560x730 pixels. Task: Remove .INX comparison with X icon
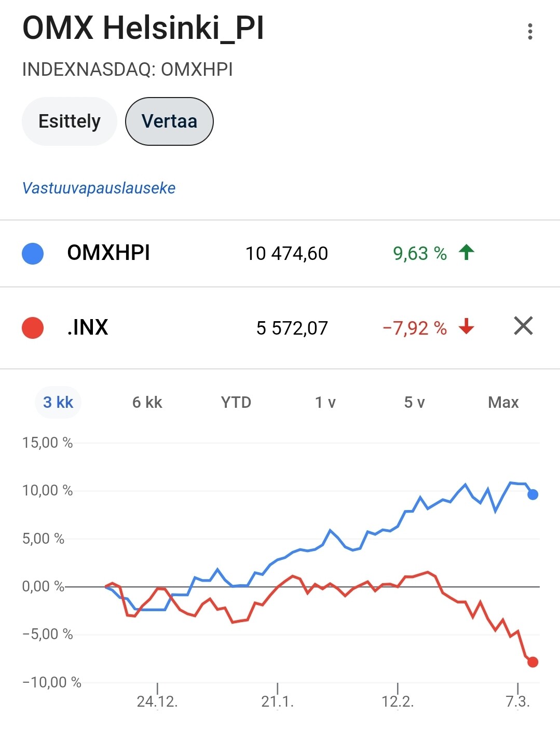523,326
